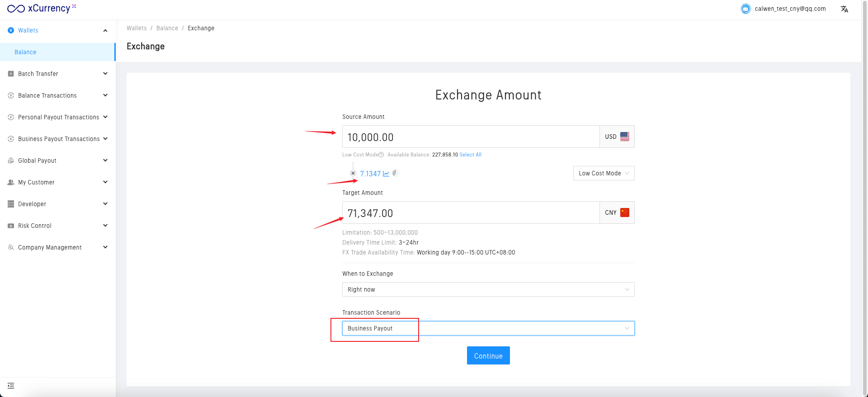
Task: Select the Balance submenu item
Action: pyautogui.click(x=25, y=52)
